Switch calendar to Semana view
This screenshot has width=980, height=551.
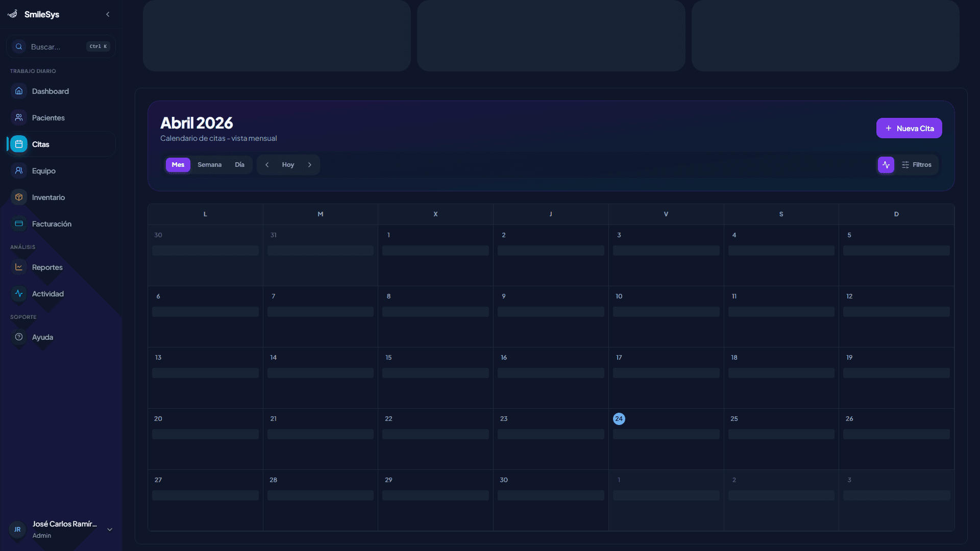[x=210, y=165]
